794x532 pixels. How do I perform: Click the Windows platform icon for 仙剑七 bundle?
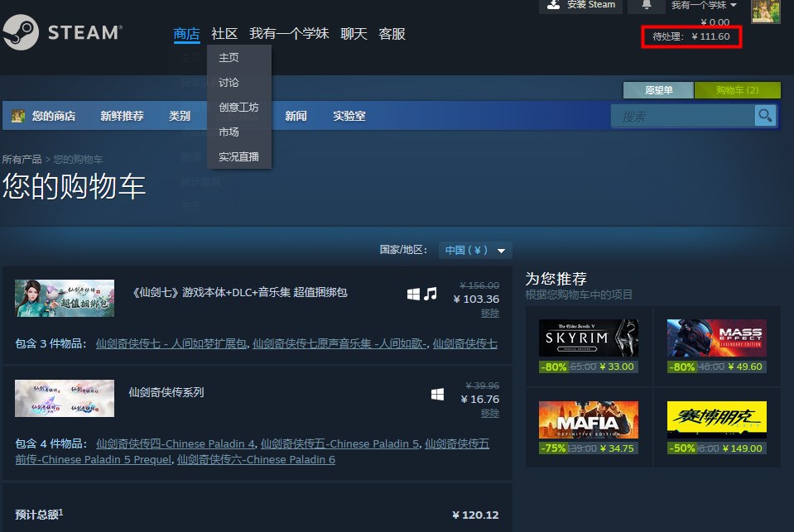click(x=413, y=294)
